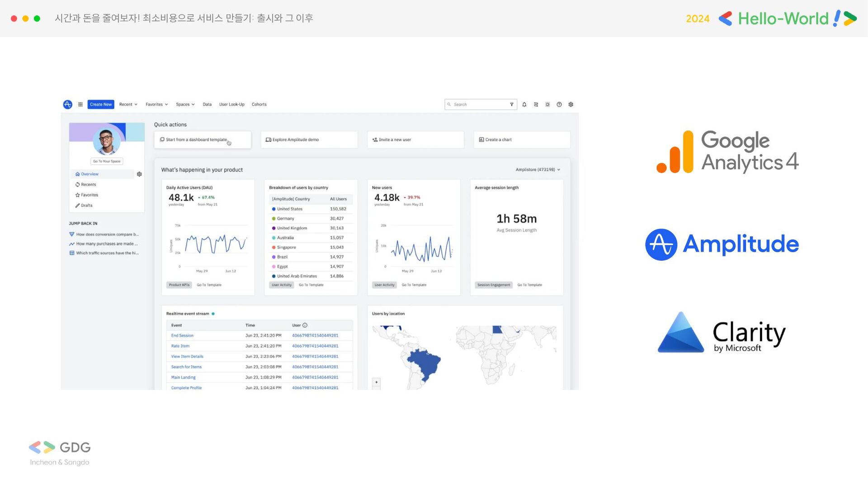
Task: Click the United States country row
Action: (311, 209)
